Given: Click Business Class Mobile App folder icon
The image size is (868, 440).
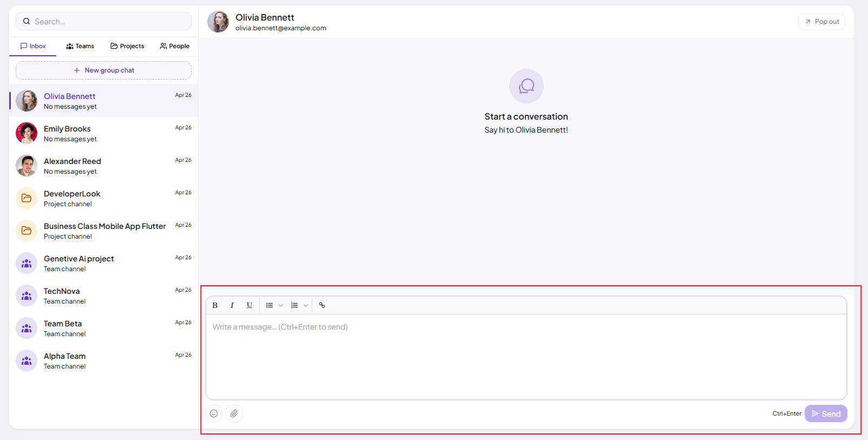Looking at the screenshot, I should [27, 231].
